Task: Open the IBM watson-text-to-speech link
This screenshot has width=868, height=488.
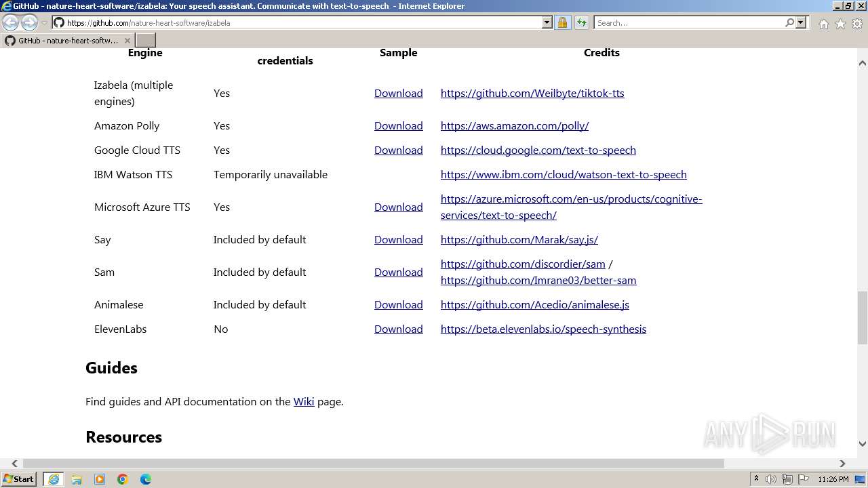Action: click(564, 174)
